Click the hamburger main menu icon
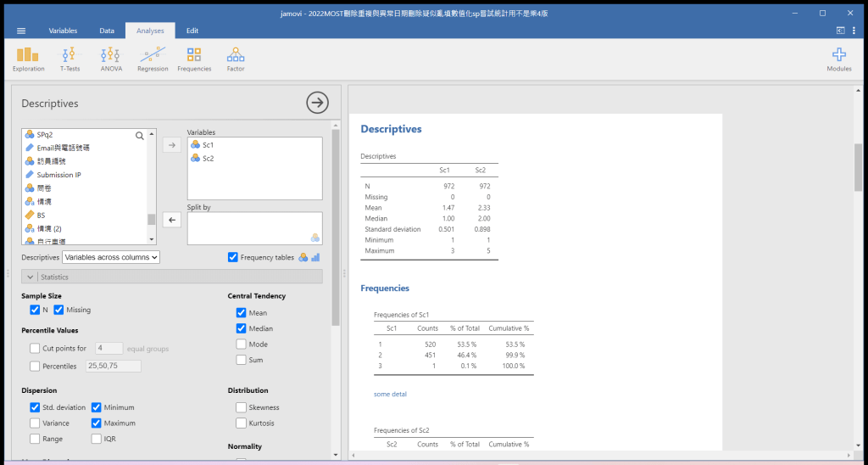Image resolution: width=868 pixels, height=465 pixels. tap(21, 31)
